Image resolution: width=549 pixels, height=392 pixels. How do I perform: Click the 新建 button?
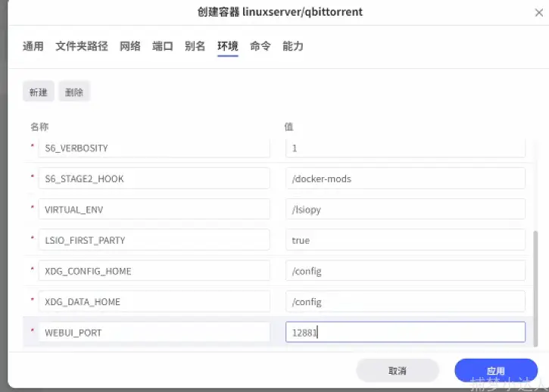point(39,92)
